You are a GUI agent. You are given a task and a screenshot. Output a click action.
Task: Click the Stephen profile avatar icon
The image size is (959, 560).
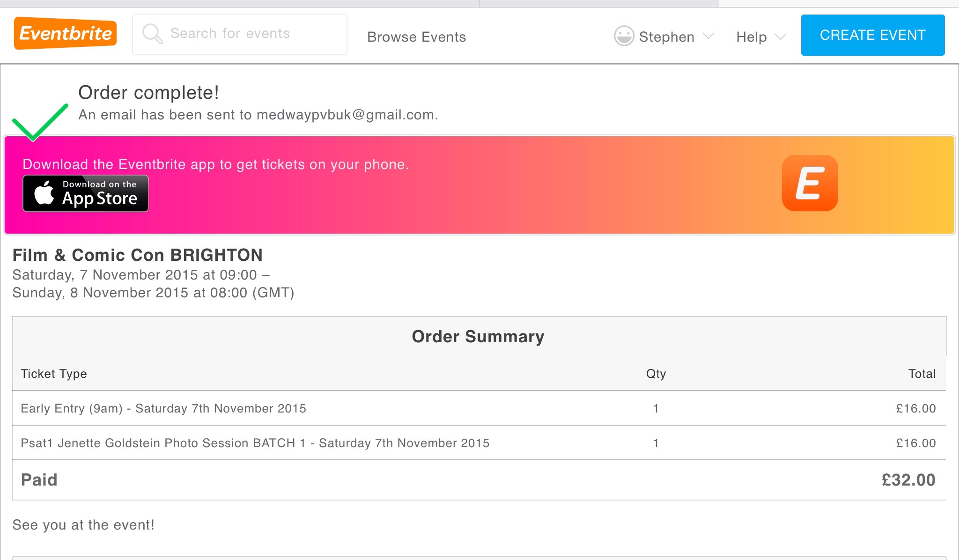pyautogui.click(x=624, y=36)
